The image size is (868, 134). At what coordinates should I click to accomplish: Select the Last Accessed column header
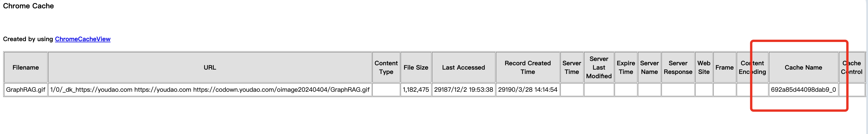pos(463,67)
